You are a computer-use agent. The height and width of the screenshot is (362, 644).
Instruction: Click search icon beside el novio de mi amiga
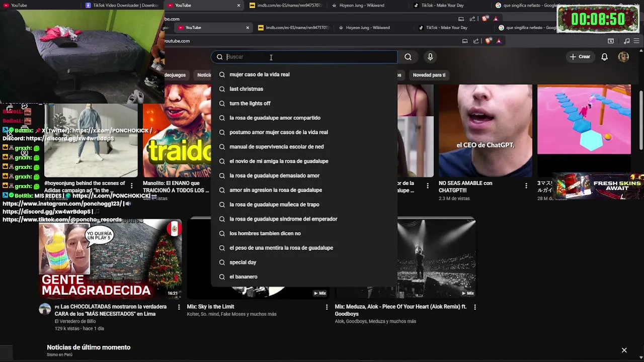click(x=222, y=161)
